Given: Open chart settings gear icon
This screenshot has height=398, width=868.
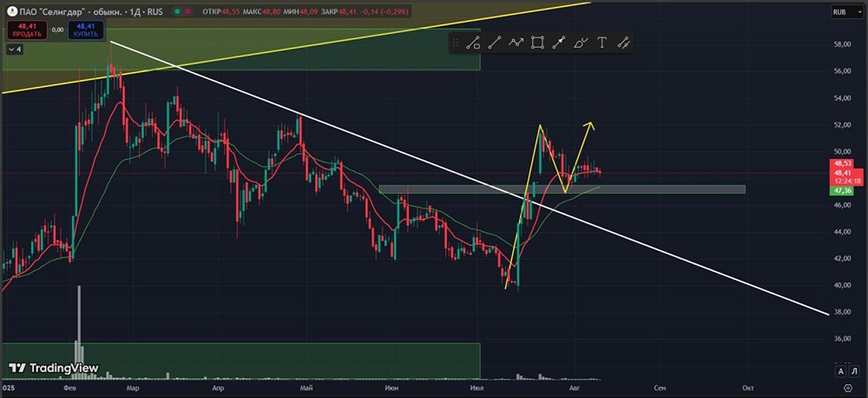Looking at the screenshot, I should [848, 387].
